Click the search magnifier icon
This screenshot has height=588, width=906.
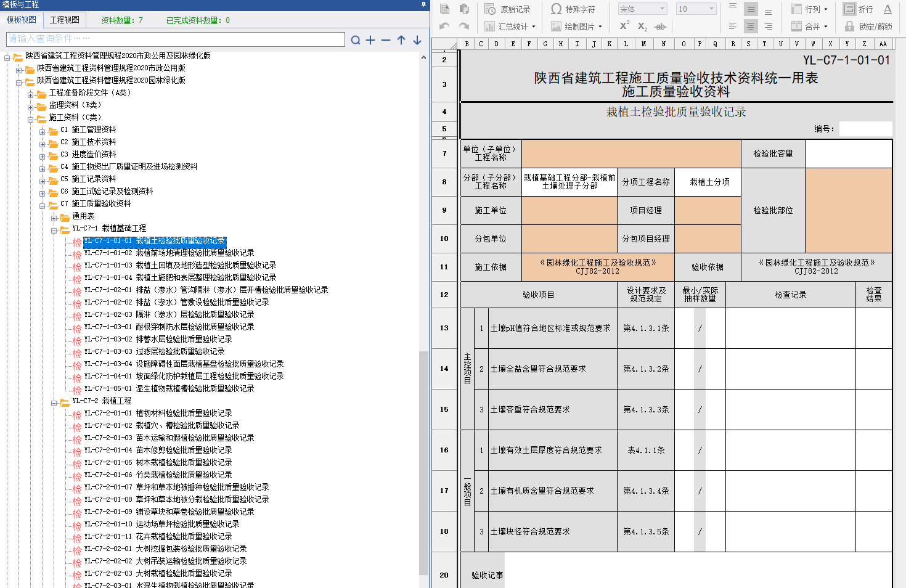(356, 40)
